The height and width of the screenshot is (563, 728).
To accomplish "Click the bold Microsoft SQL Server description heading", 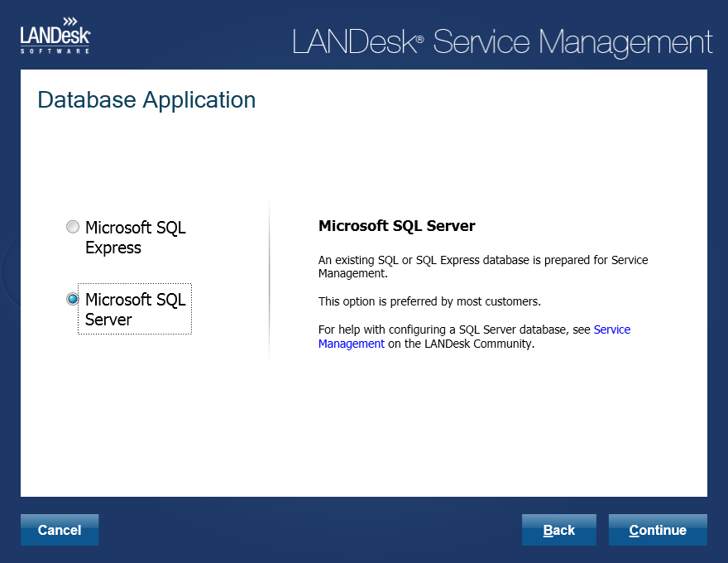I will (396, 226).
